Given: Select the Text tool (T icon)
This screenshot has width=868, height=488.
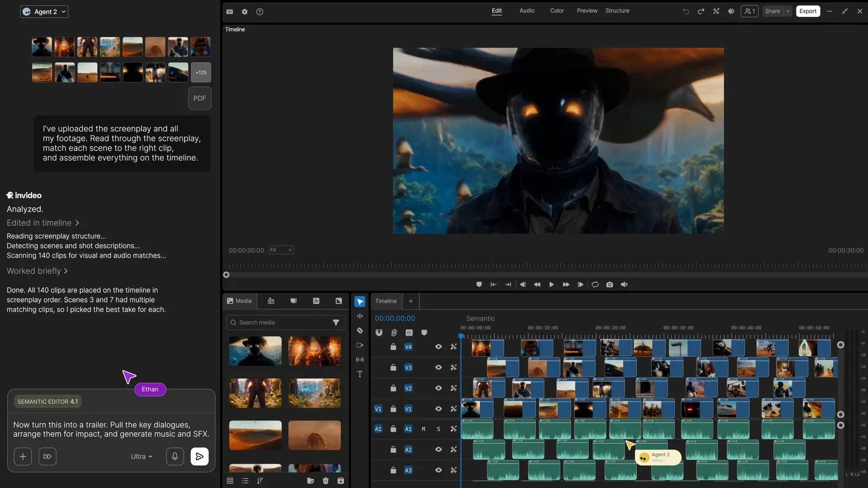Looking at the screenshot, I should pyautogui.click(x=360, y=374).
